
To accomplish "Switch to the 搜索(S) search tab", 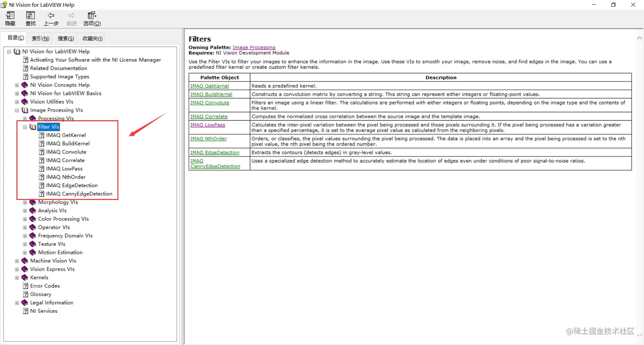I will click(x=66, y=38).
